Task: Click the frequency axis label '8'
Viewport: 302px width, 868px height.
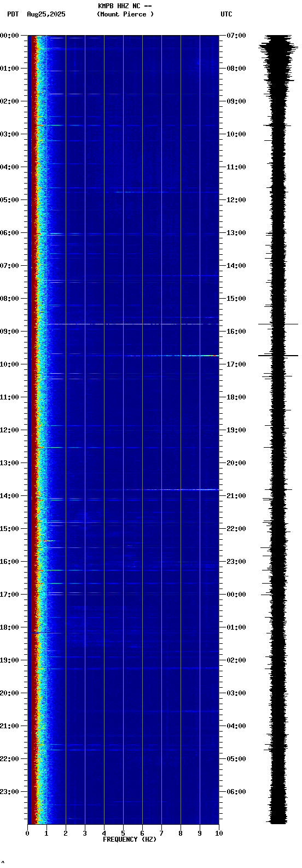Action: pyautogui.click(x=181, y=833)
